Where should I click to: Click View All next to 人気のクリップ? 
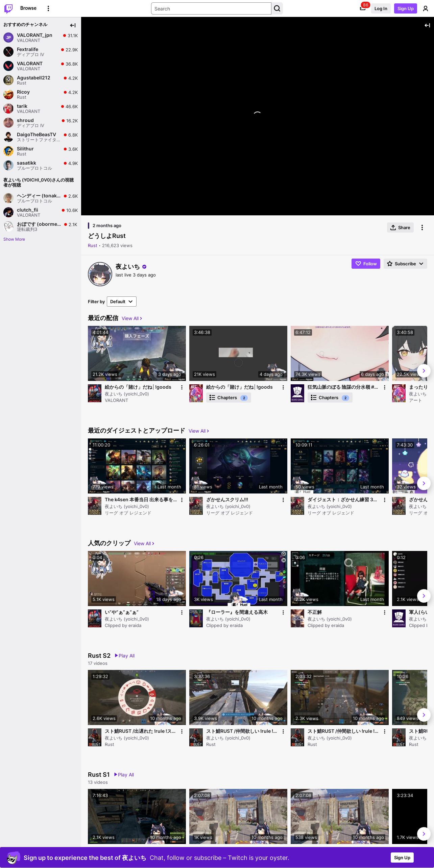[144, 544]
